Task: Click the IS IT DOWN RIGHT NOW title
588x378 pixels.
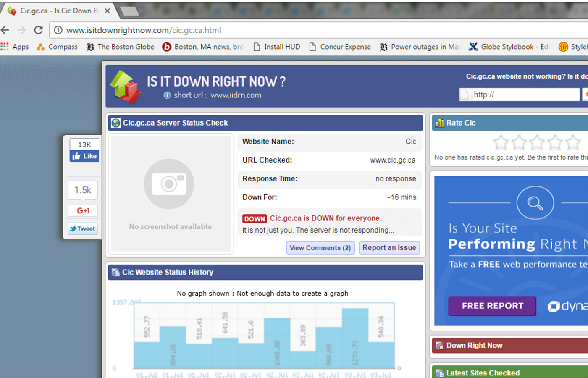Action: (x=216, y=81)
